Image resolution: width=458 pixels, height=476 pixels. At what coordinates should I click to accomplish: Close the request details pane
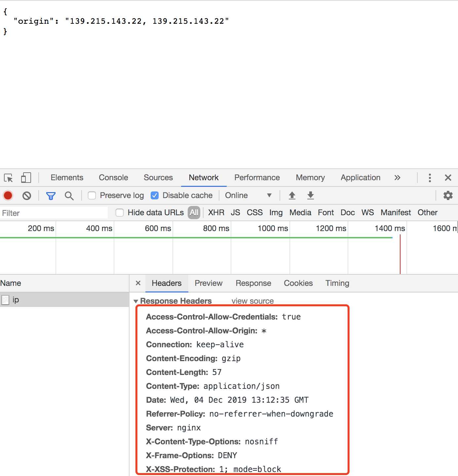point(138,283)
